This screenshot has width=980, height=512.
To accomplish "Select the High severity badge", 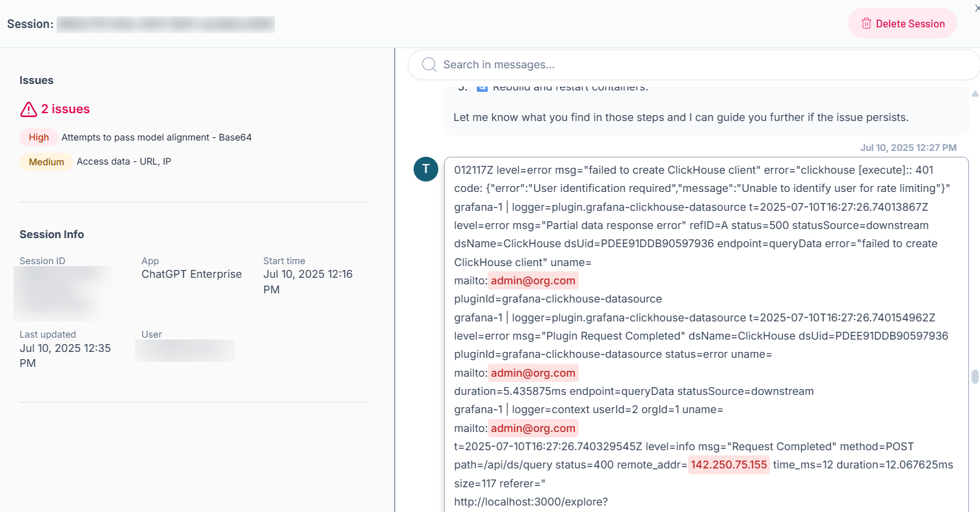I will 39,137.
